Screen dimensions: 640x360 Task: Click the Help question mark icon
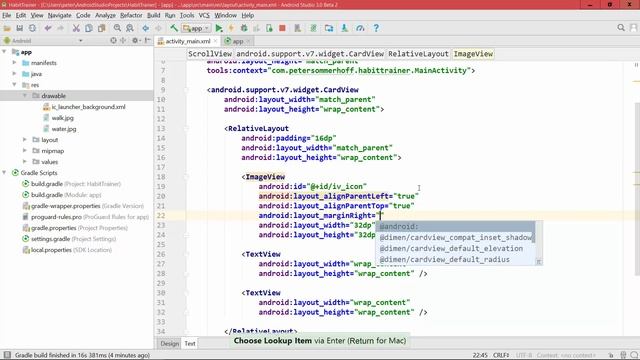(x=376, y=28)
